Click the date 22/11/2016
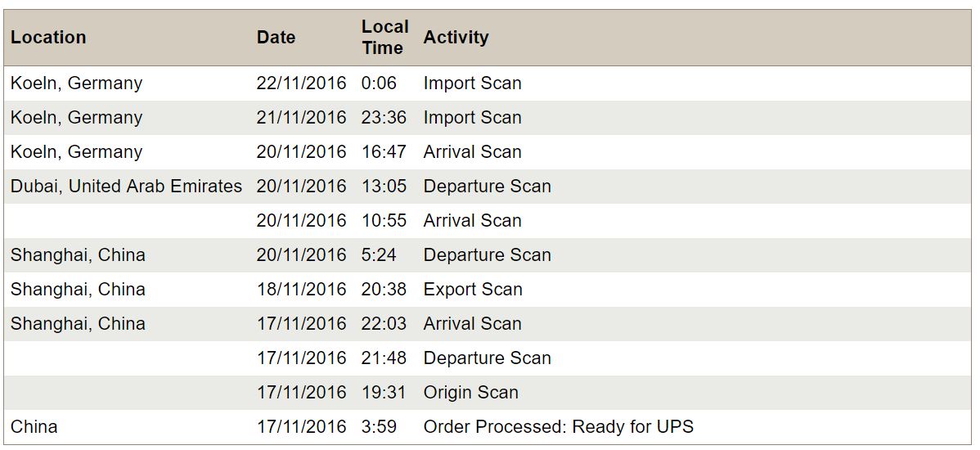Image resolution: width=980 pixels, height=450 pixels. 301,83
